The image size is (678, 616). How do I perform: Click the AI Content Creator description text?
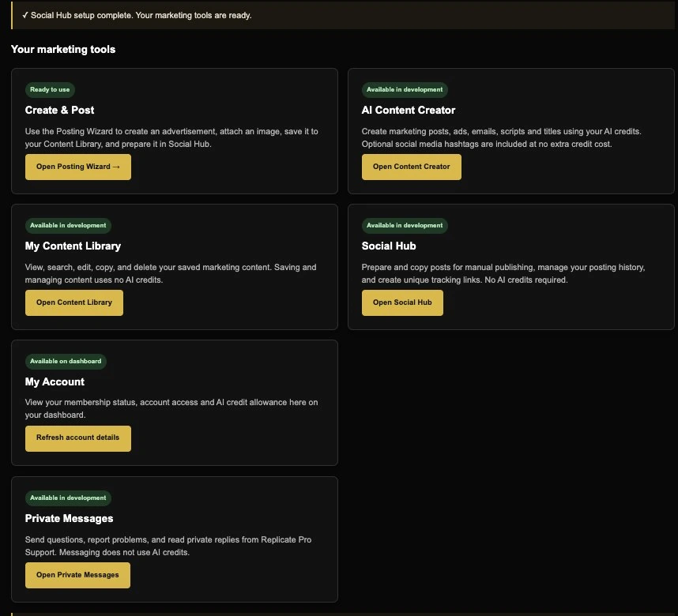click(x=502, y=137)
